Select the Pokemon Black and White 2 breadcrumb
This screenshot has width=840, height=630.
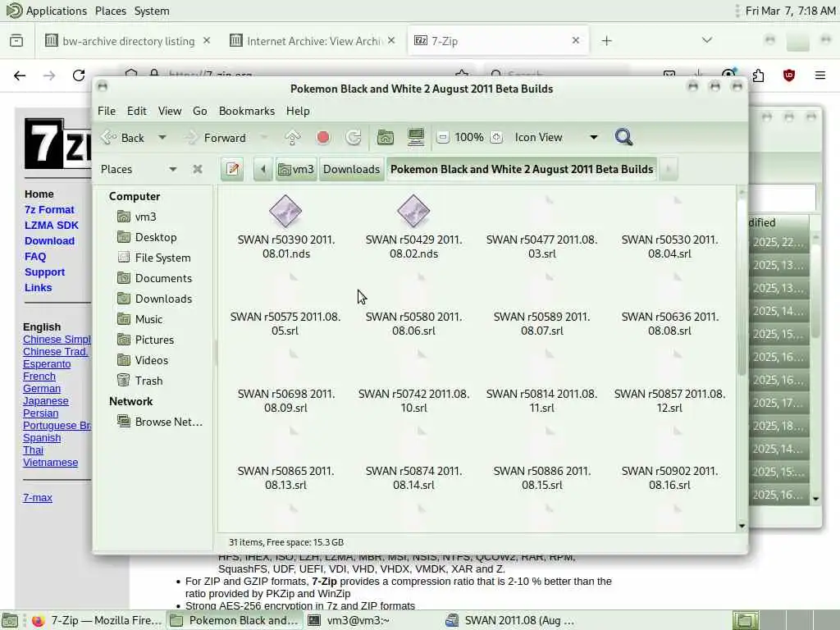(522, 169)
